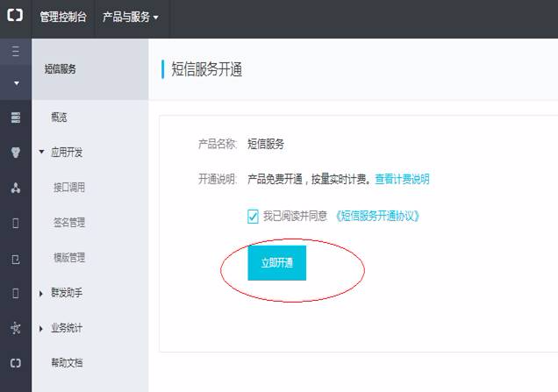Open 签名管理 in the sidebar
558x392 pixels.
tap(69, 223)
